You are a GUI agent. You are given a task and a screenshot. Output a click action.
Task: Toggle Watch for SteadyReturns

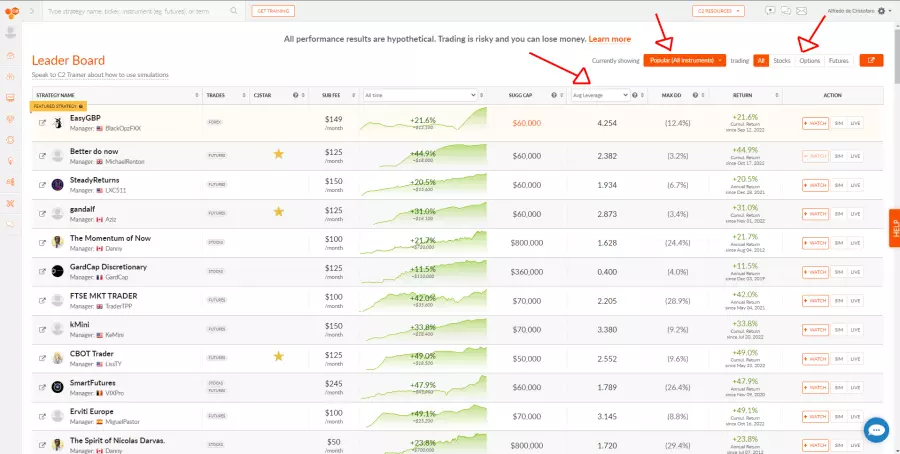pos(815,185)
